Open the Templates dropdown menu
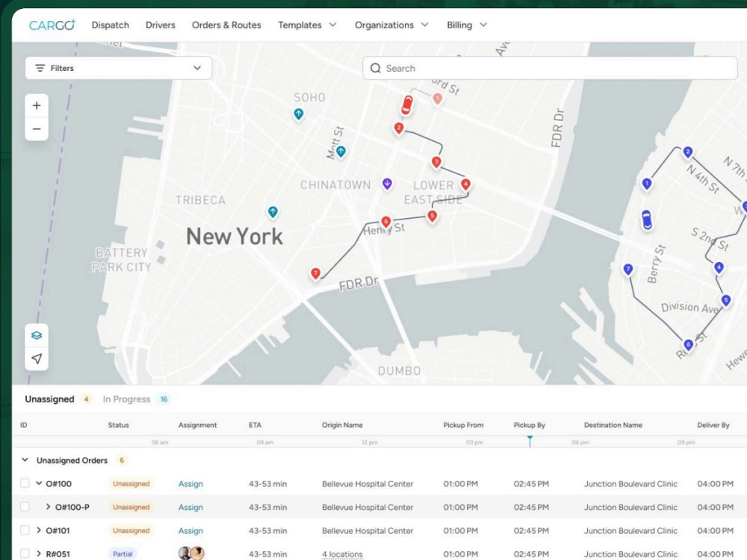 [x=307, y=25]
